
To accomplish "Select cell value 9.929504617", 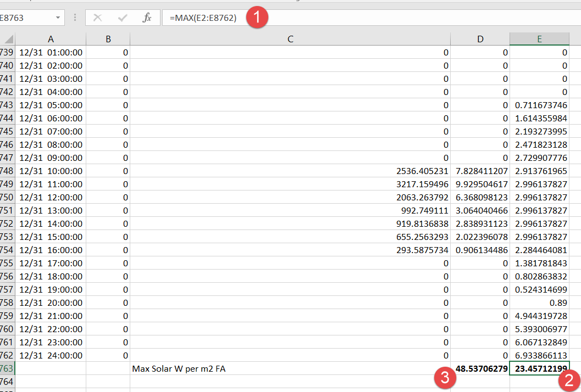I will [x=482, y=184].
